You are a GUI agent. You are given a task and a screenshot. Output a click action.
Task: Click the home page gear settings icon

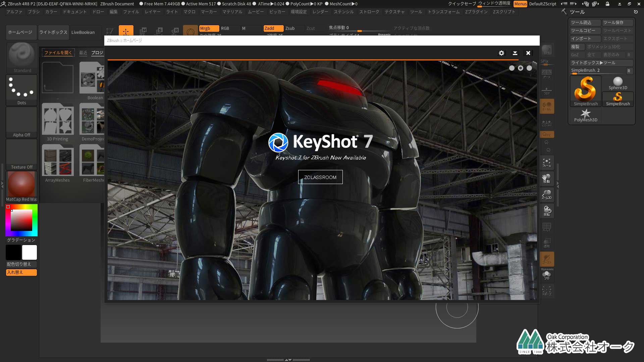click(501, 53)
